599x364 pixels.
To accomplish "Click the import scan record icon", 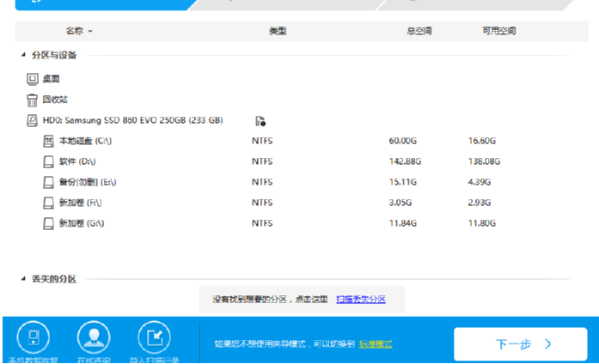I will 155,337.
